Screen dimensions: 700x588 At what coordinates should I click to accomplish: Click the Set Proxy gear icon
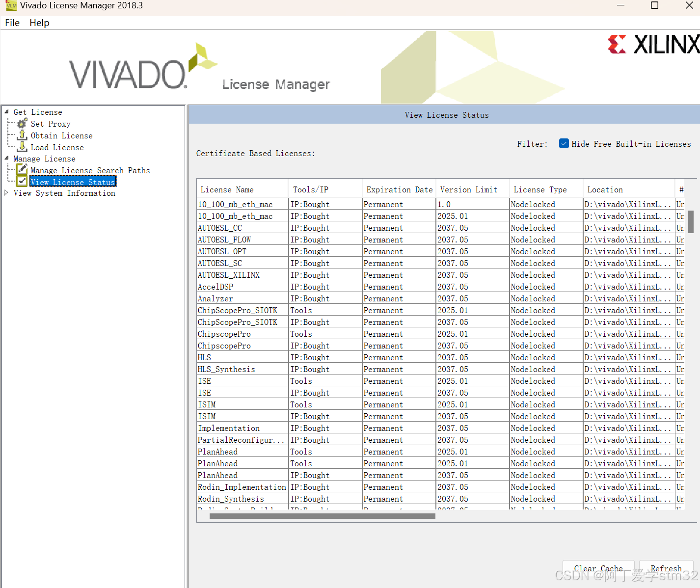[x=22, y=124]
